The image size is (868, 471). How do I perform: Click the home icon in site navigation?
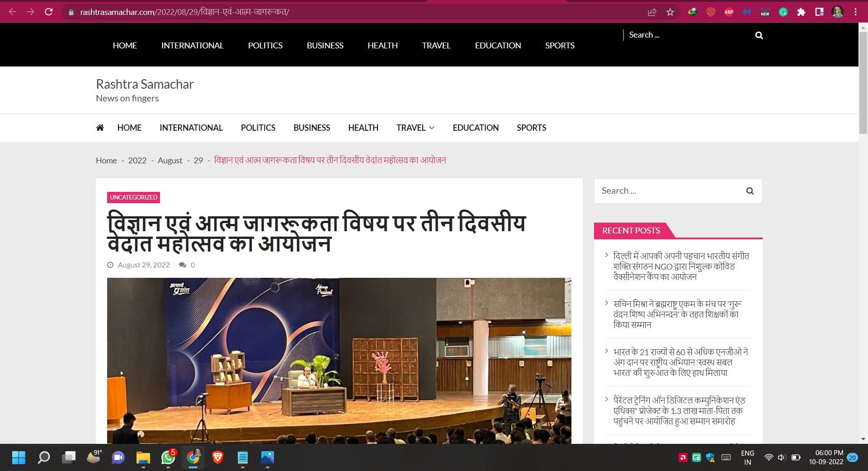tap(100, 128)
